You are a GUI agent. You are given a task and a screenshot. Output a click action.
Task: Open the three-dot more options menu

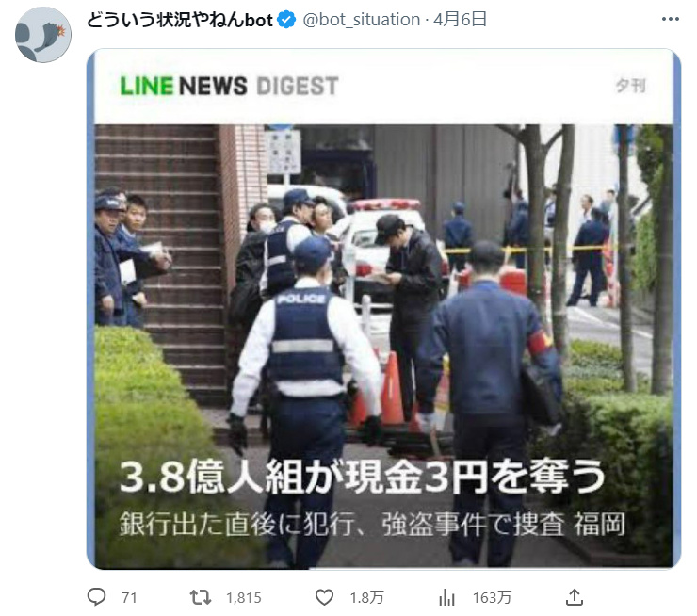670,19
